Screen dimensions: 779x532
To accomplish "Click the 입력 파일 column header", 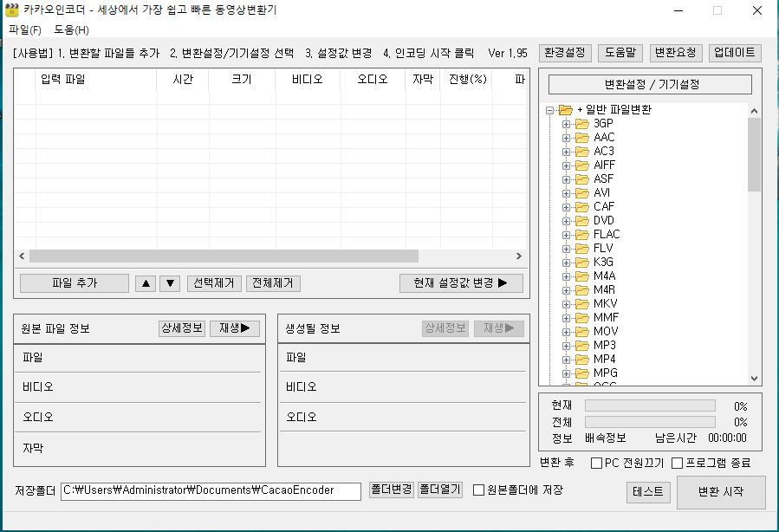I will tap(96, 80).
